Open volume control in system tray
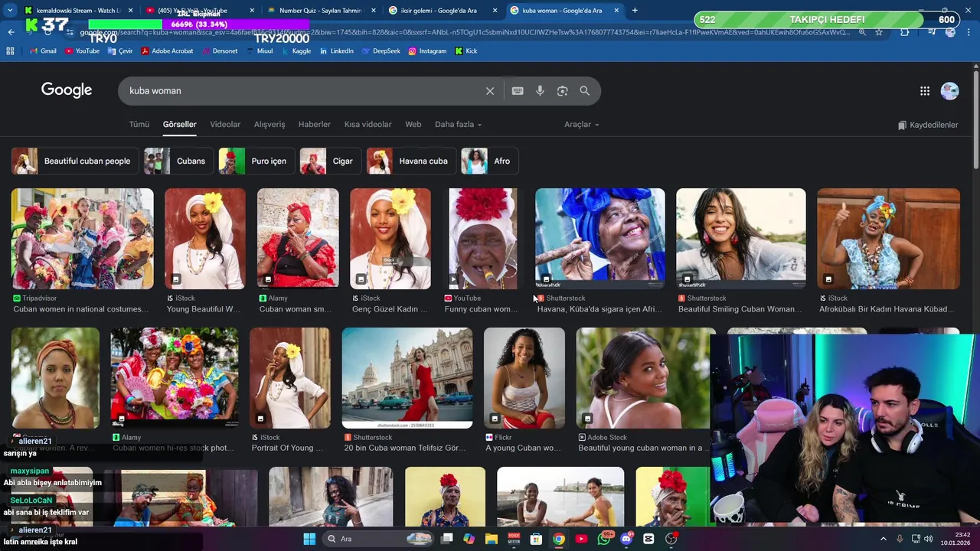The height and width of the screenshot is (551, 980). click(929, 539)
